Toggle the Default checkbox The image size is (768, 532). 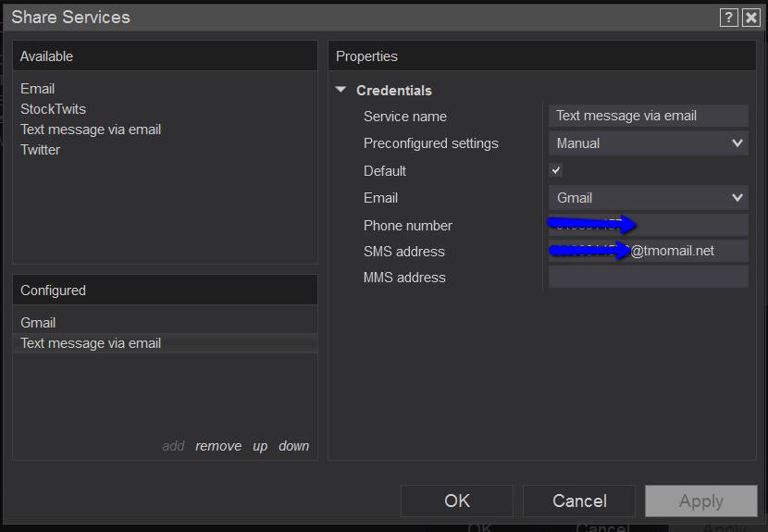(556, 170)
